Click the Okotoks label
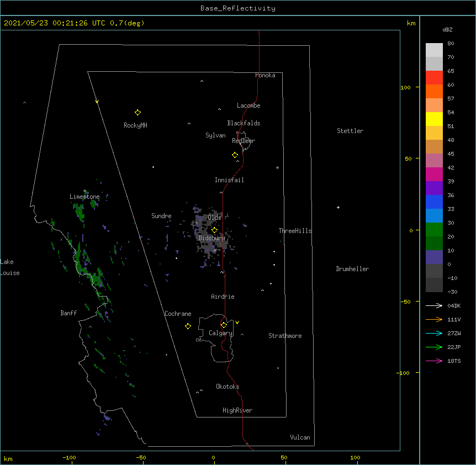The width and height of the screenshot is (476, 465). point(228,387)
